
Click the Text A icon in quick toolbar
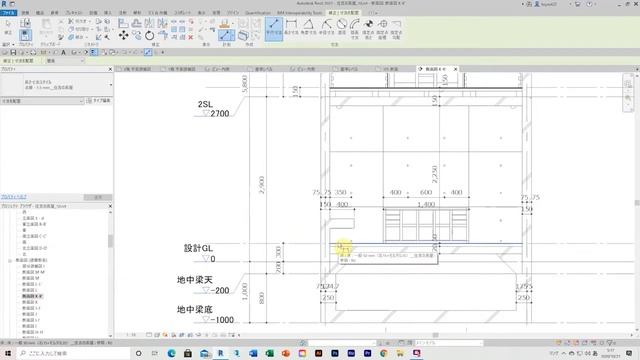[x=63, y=52]
